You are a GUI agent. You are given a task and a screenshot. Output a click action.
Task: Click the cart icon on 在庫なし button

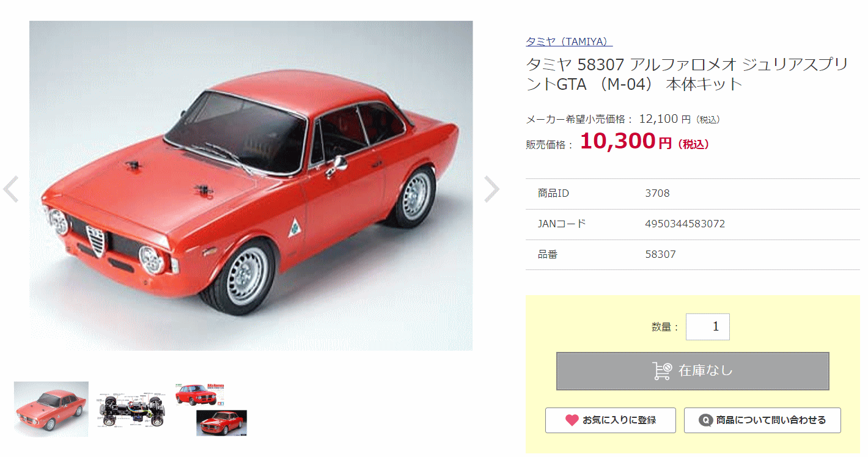[663, 371]
